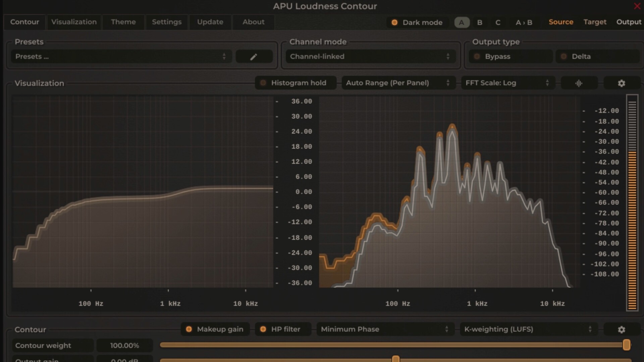Open Auto Range (Per Panel) dropdown
The width and height of the screenshot is (644, 362).
pyautogui.click(x=398, y=83)
